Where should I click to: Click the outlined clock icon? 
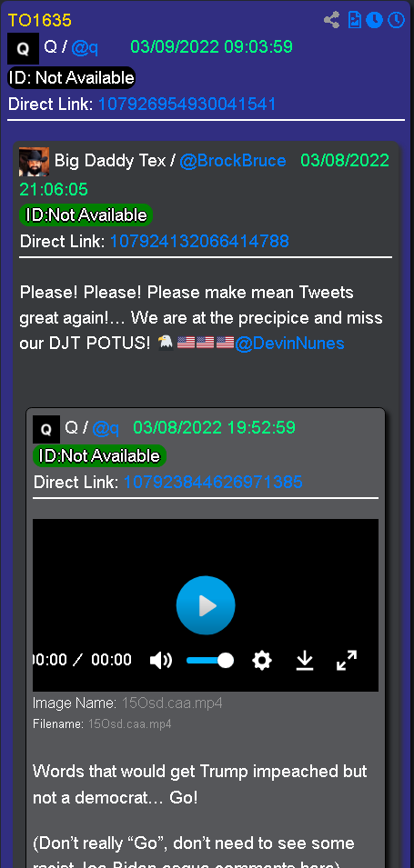pyautogui.click(x=396, y=21)
